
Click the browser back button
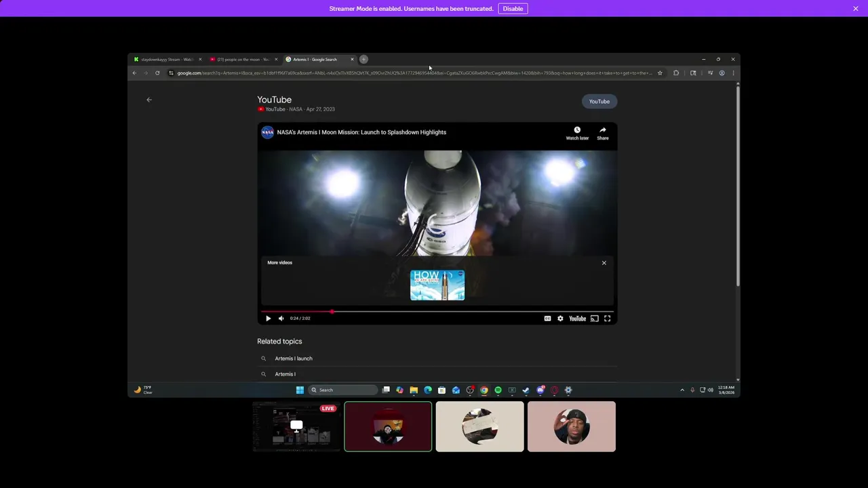[x=134, y=73]
